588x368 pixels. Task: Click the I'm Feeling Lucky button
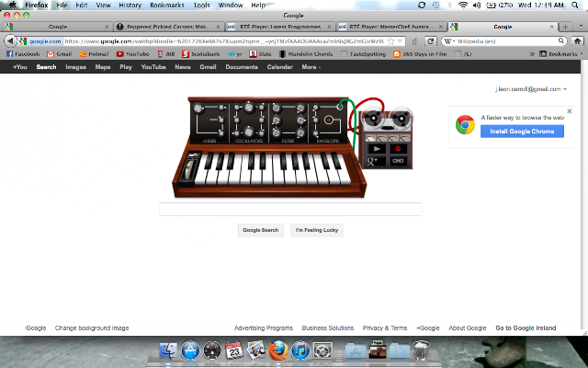click(x=317, y=230)
